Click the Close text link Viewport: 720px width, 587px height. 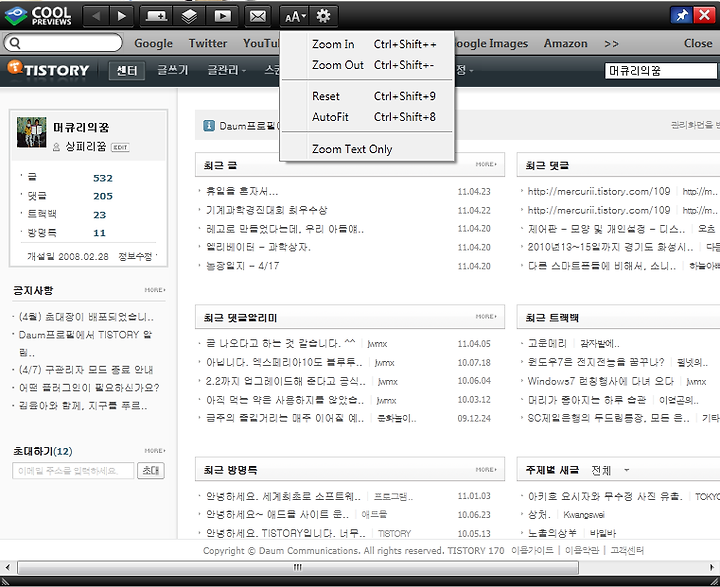[698, 44]
